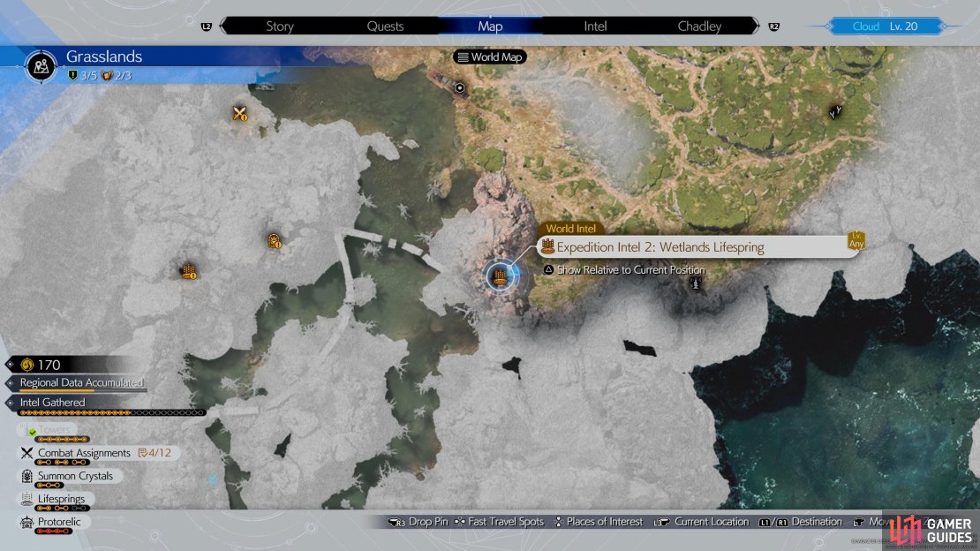Click the Lv. Any level badge

coord(856,241)
